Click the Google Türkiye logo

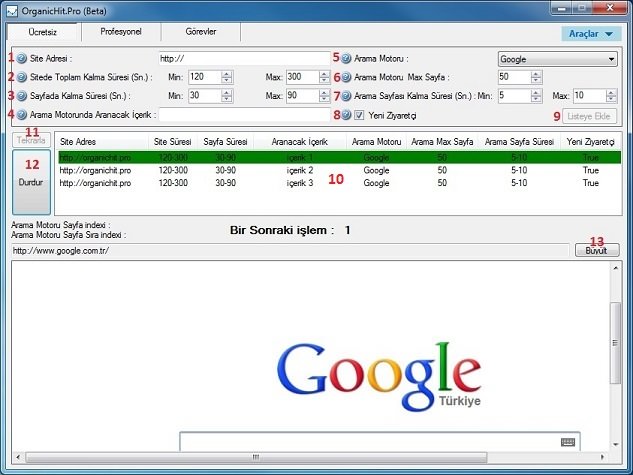[x=379, y=376]
